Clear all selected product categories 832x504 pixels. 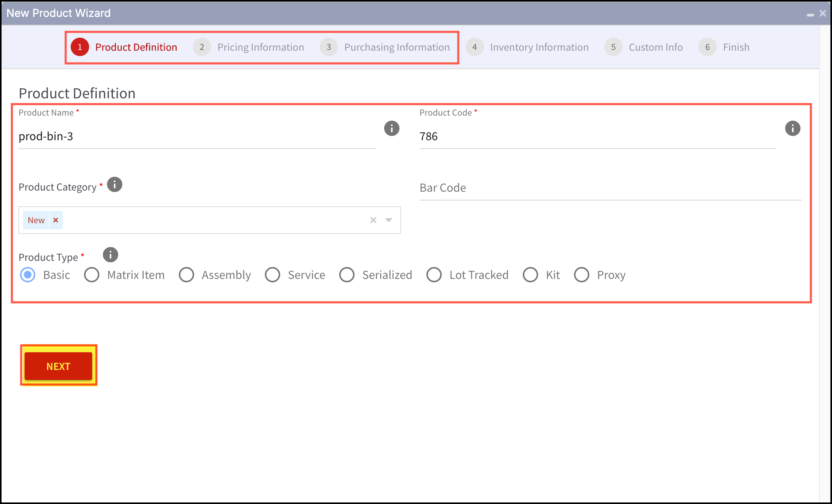(373, 220)
